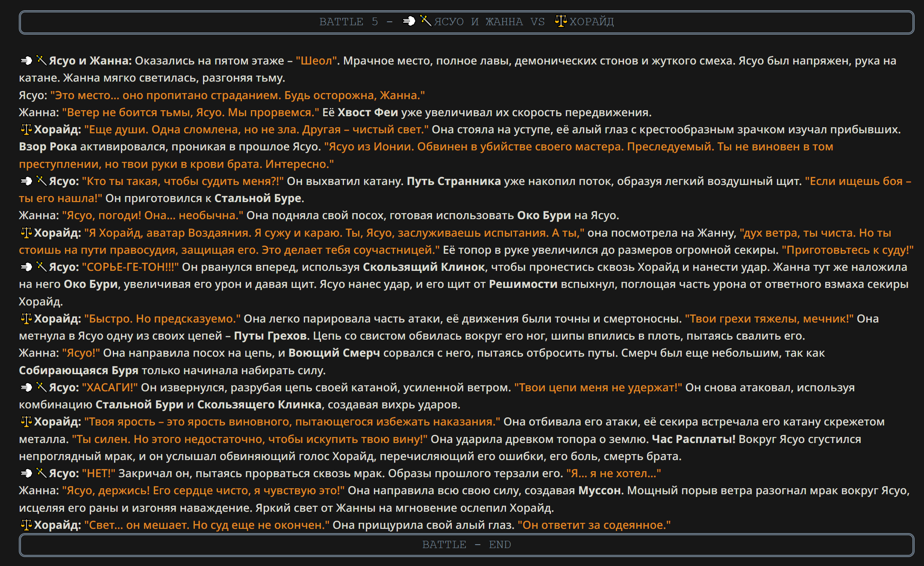Viewport: 924px width, 566px height.
Task: Click the bold text 'Скользящий Клинок'
Action: [424, 267]
